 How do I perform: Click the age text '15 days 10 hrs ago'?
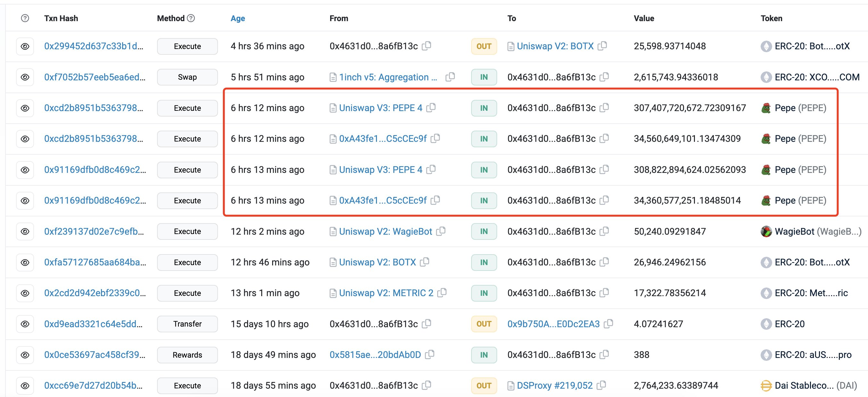[270, 324]
